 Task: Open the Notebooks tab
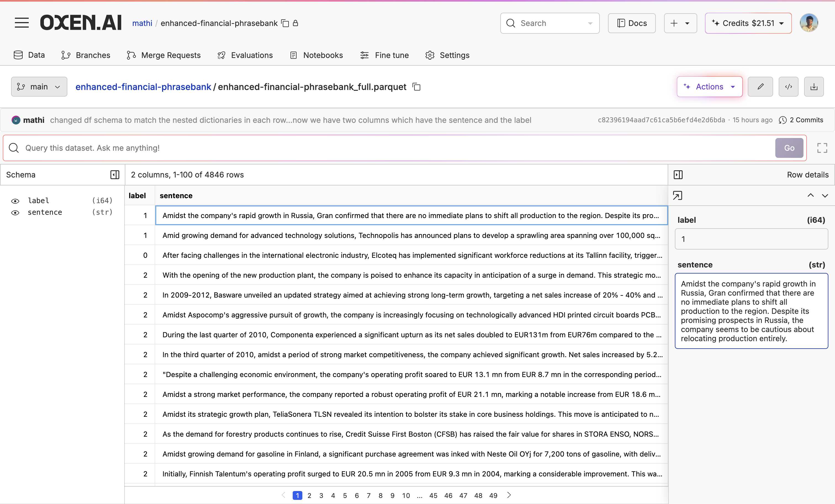pos(316,55)
